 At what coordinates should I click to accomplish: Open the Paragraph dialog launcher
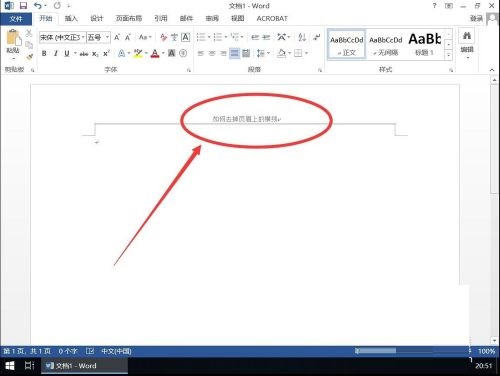320,70
